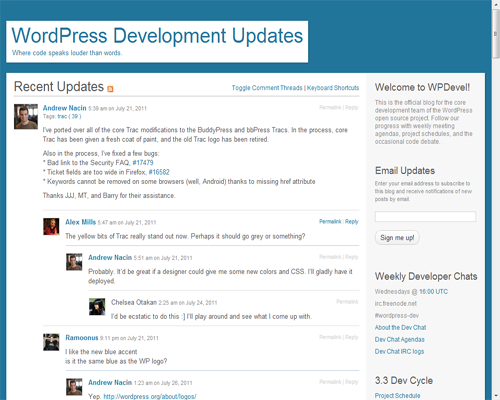Click Permalink on the main post by Andrew Nacin
The height and width of the screenshot is (400, 500).
[x=330, y=107]
